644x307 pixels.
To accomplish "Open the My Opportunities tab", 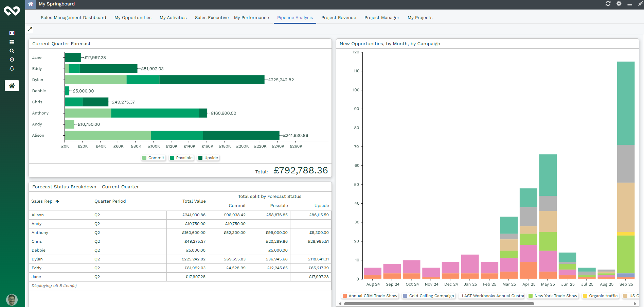I will click(x=133, y=18).
